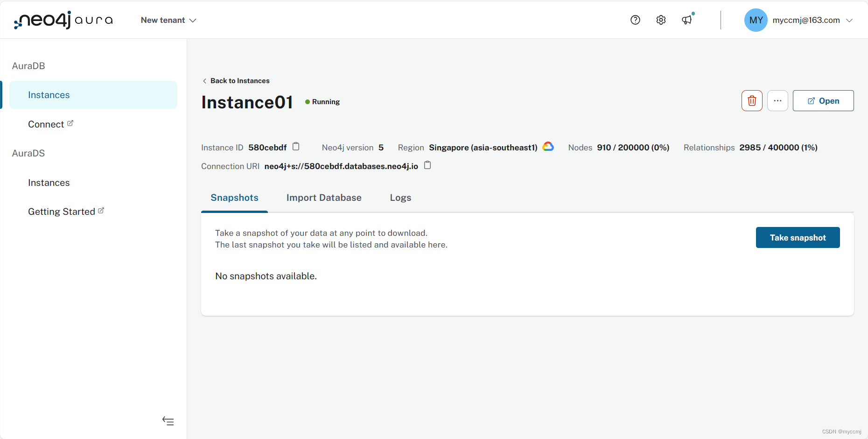Delete instance using red trash icon

(752, 100)
